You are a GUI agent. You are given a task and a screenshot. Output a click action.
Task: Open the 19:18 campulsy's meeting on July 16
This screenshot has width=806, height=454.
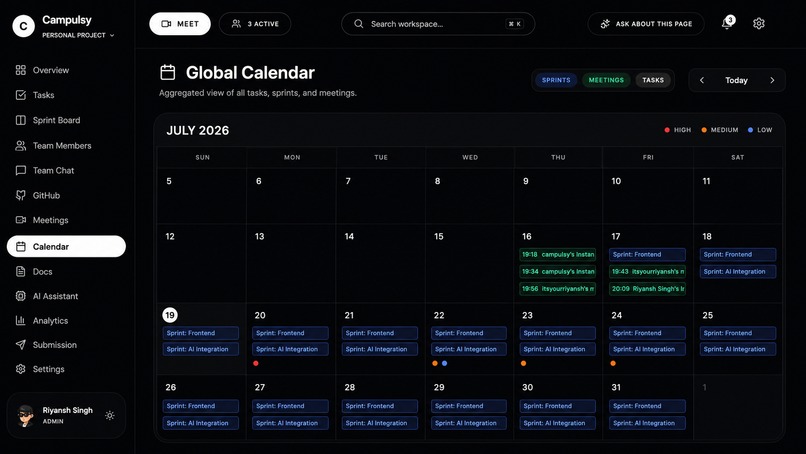coord(558,255)
